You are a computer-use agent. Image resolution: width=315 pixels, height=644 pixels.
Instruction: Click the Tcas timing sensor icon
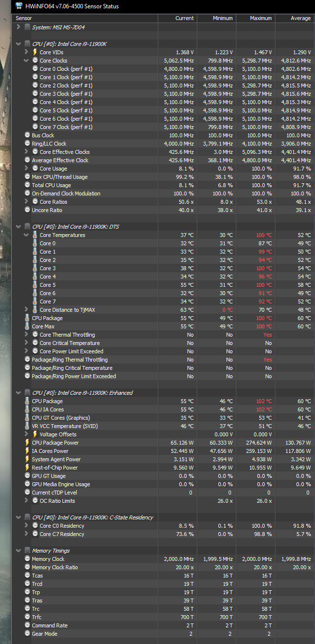27,576
